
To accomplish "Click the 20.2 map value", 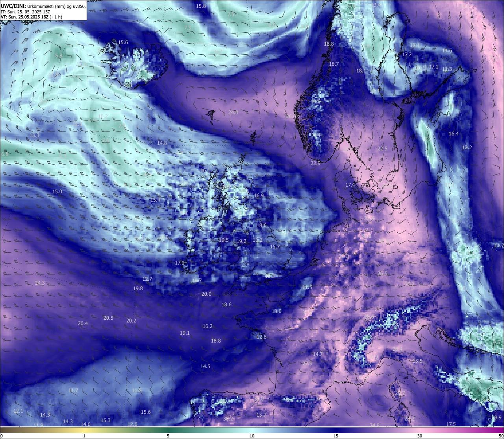I will point(131,320).
